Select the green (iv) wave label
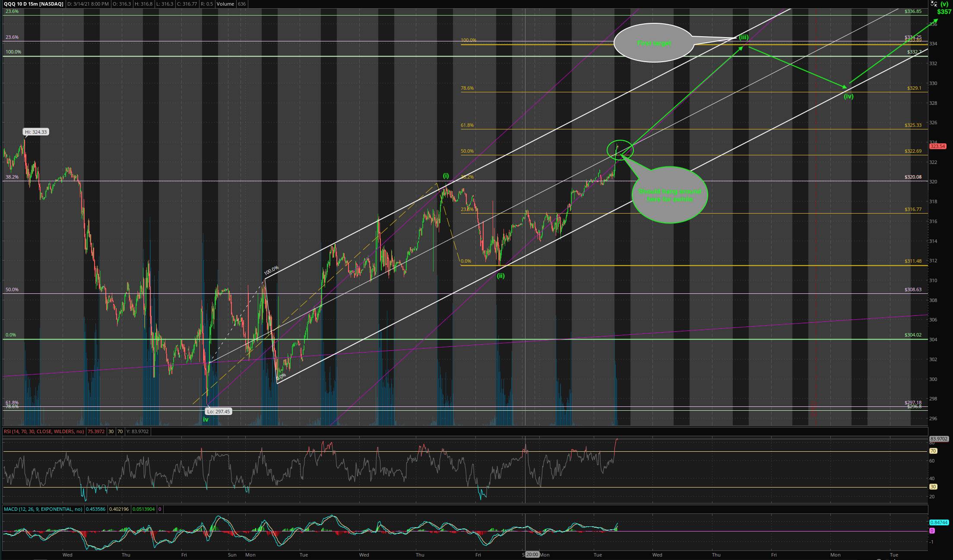This screenshot has height=560, width=953. pyautogui.click(x=849, y=96)
